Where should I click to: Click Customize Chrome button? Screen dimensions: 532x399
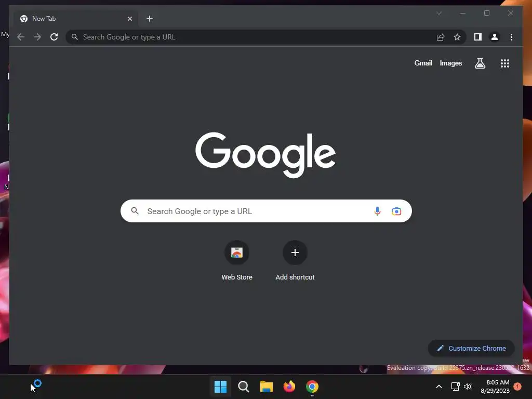point(471,349)
